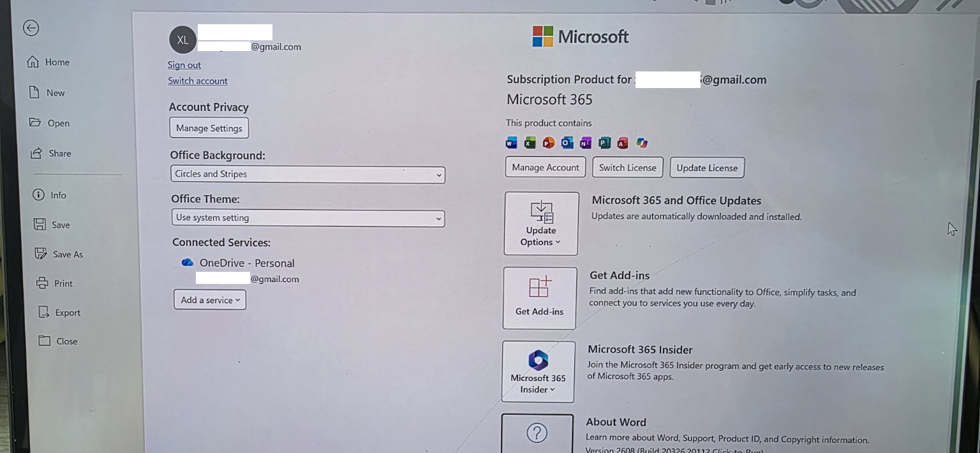
Task: Click the Close folder icon in sidebar
Action: tap(45, 341)
